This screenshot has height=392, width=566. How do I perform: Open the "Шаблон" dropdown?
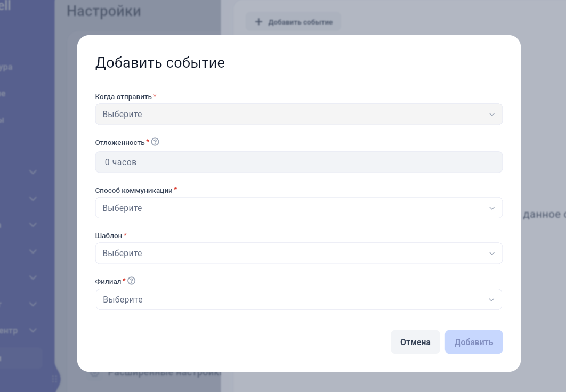click(x=298, y=253)
